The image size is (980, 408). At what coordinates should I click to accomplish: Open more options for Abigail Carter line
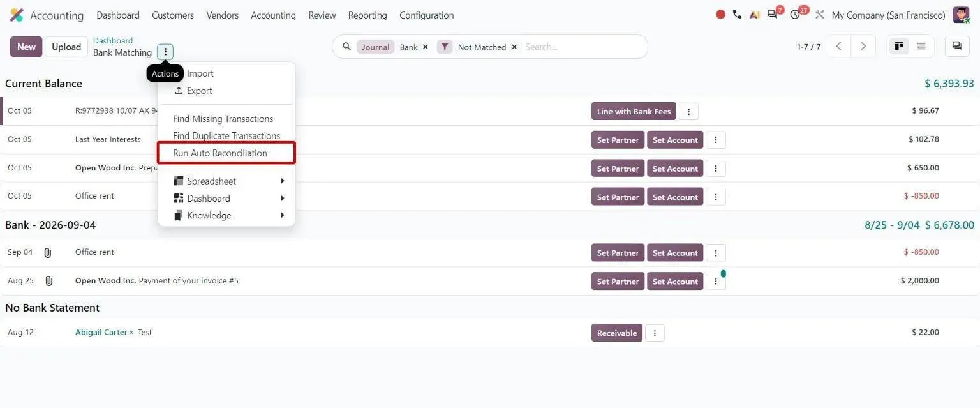coord(655,333)
